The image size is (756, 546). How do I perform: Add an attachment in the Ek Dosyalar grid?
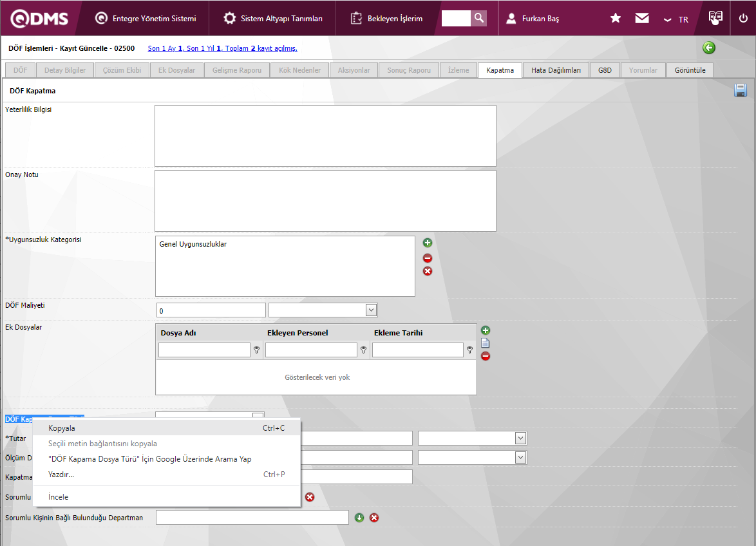tap(486, 330)
